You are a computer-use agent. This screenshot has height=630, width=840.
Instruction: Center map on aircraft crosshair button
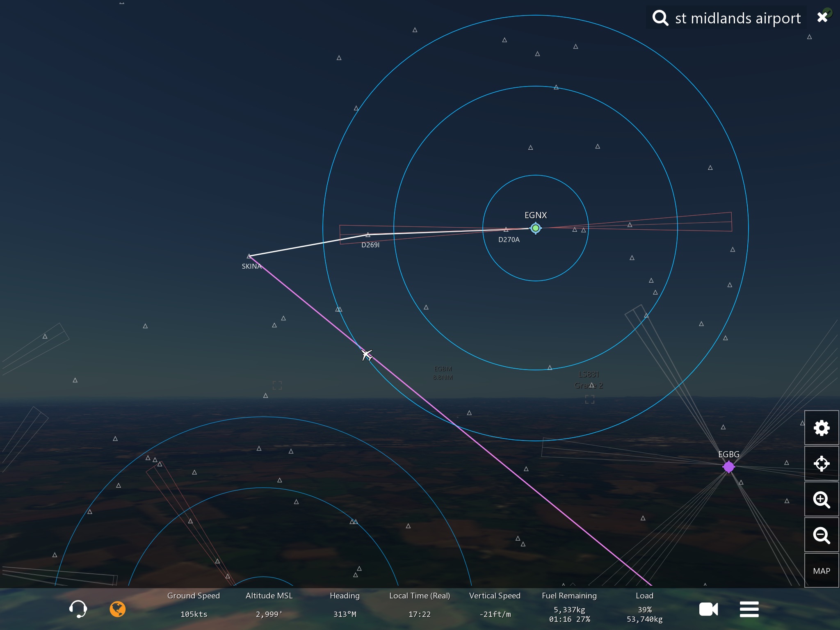[821, 464]
